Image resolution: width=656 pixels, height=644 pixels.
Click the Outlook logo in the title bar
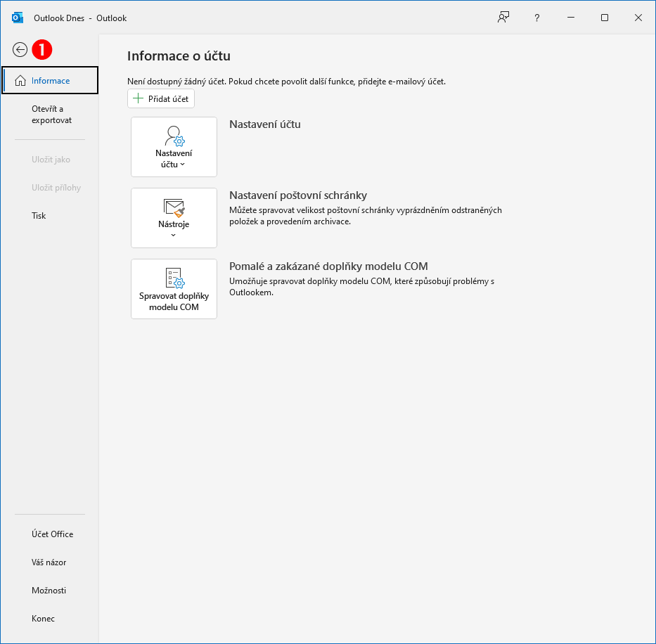pyautogui.click(x=18, y=18)
